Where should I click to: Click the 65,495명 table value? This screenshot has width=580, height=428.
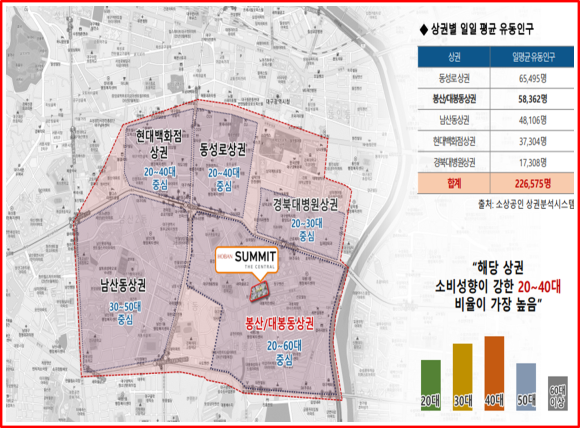(x=533, y=78)
